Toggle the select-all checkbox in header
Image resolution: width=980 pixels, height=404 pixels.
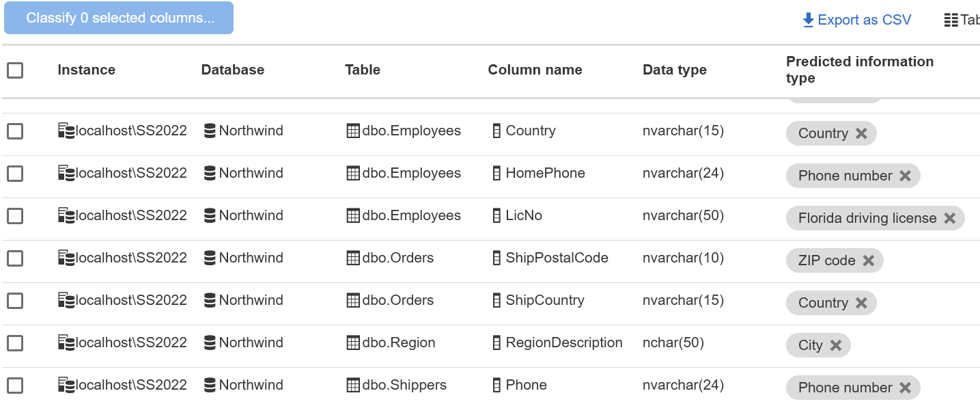(15, 70)
